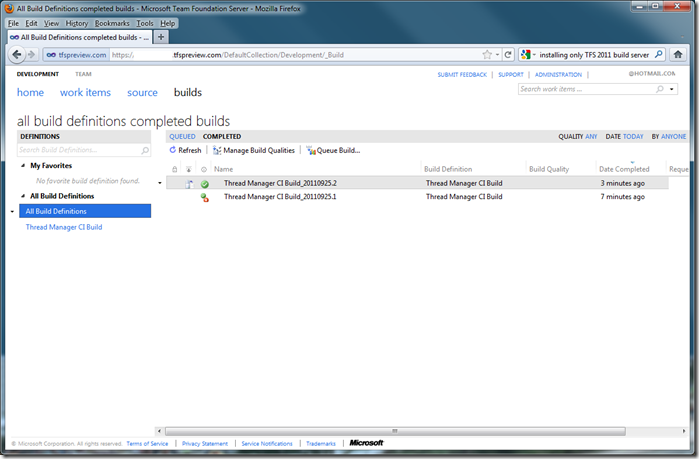Click the Administration link
Viewport: 699px width, 459px height.
pyautogui.click(x=558, y=75)
